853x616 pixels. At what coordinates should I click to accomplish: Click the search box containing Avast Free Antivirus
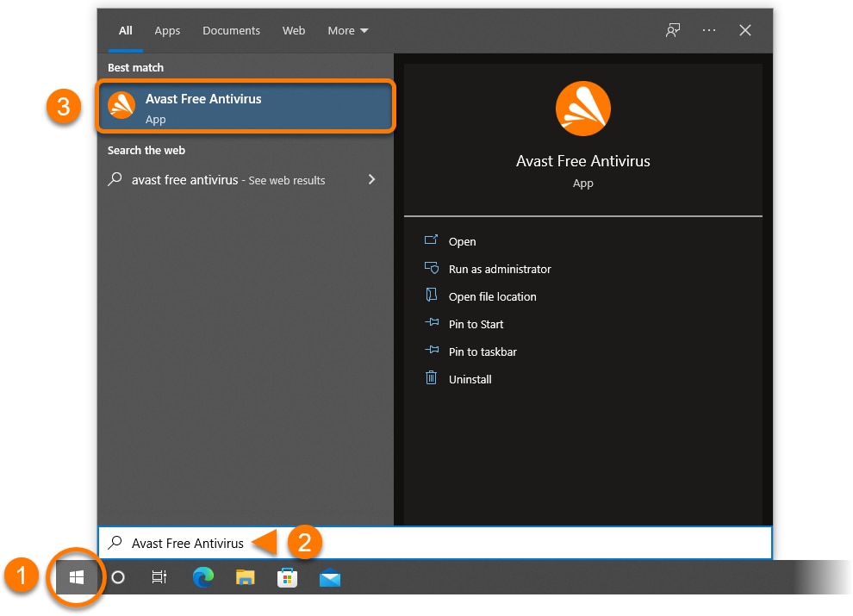(x=434, y=543)
